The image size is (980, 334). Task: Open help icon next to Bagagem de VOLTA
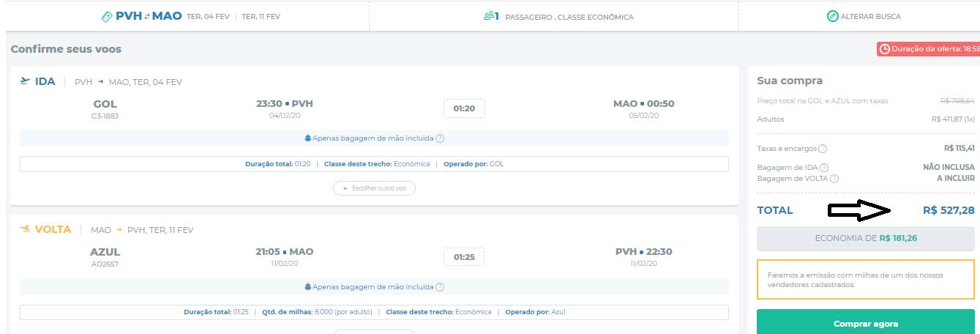[x=834, y=179]
